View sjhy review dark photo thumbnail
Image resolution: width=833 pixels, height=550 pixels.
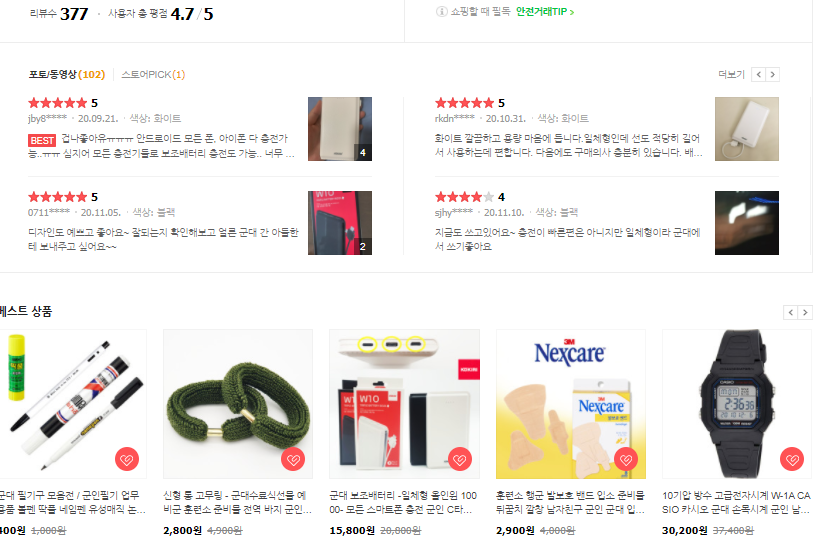coord(747,223)
